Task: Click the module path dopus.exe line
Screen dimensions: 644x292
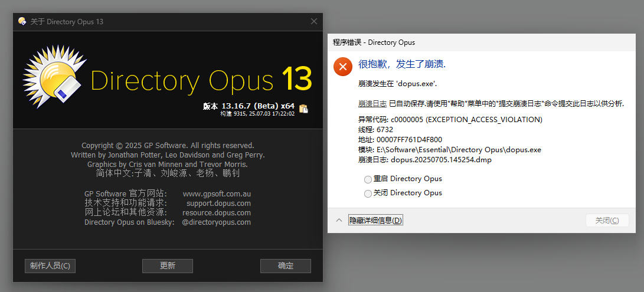Action: [450, 150]
